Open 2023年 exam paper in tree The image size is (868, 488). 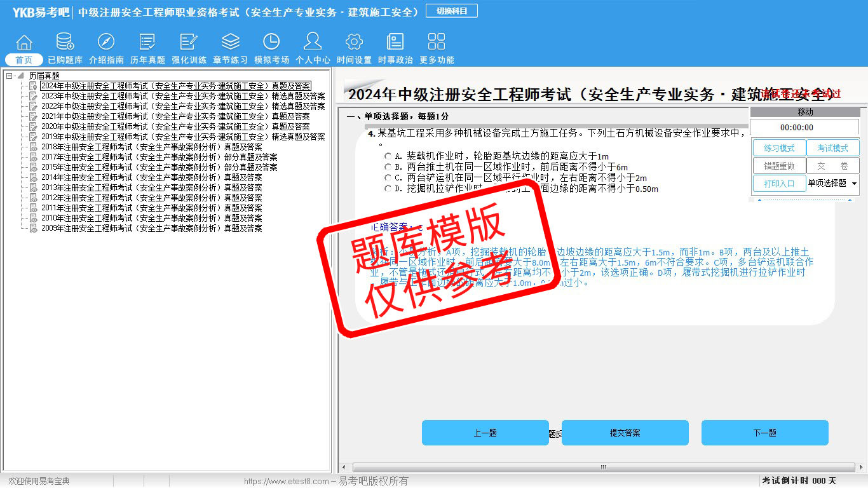pyautogui.click(x=183, y=96)
